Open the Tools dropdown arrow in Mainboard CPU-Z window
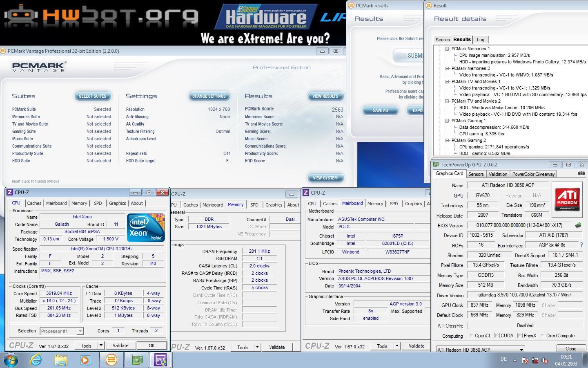This screenshot has height=368, width=588. [x=397, y=346]
